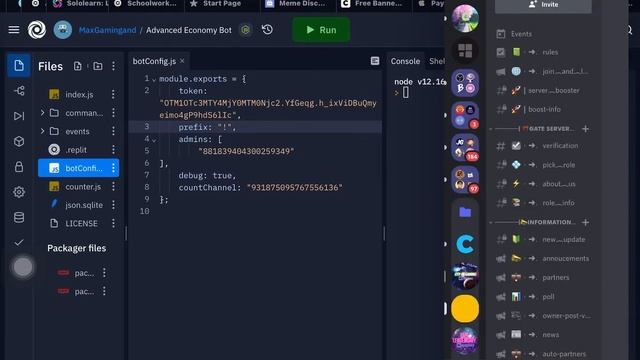The height and width of the screenshot is (360, 640).
Task: Select the blue C server icon in Discord
Action: point(465,244)
